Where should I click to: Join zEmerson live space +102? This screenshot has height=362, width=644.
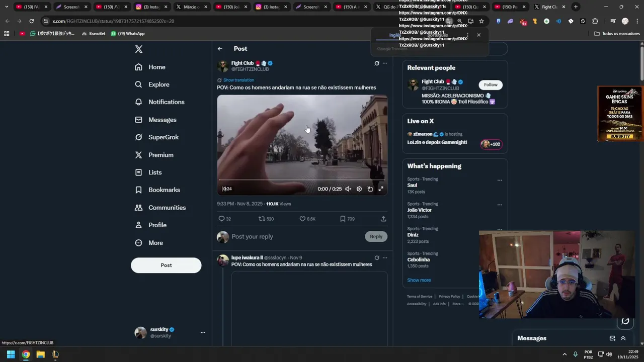491,144
